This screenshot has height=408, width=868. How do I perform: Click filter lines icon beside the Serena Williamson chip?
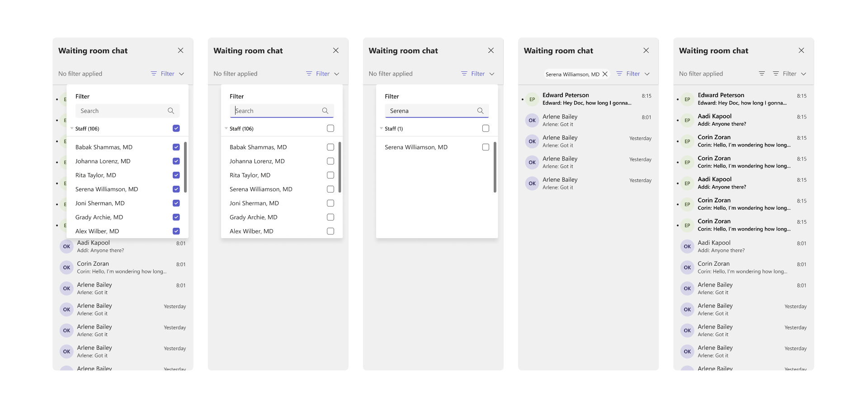pyautogui.click(x=619, y=74)
